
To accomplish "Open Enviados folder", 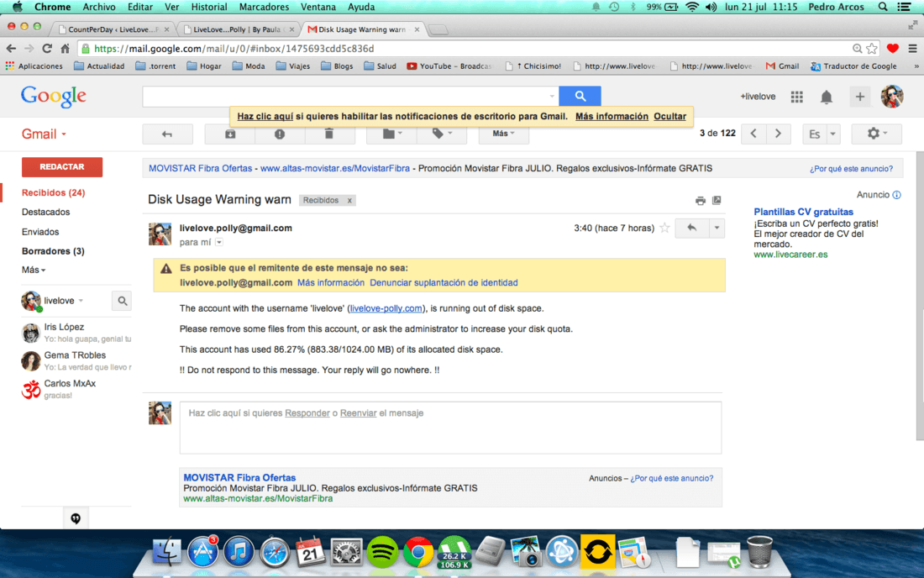I will point(40,232).
